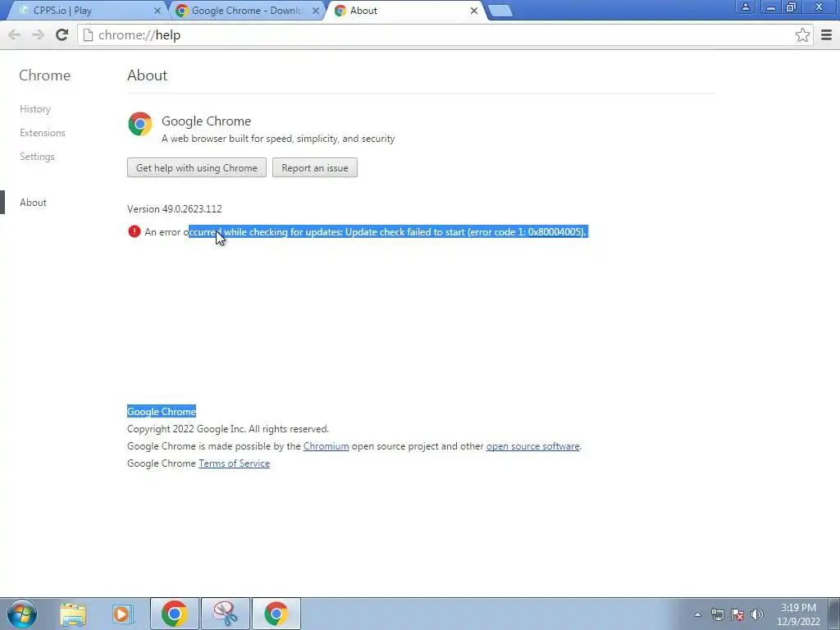This screenshot has height=630, width=840.
Task: Click Get help with using Chrome button
Action: click(x=197, y=167)
